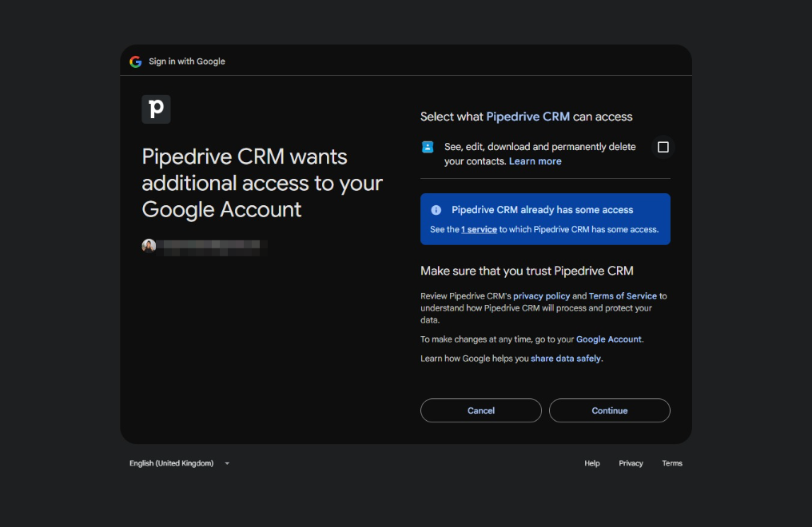Screen dimensions: 812x527
Task: Open the language dropdown arrow
Action: (x=227, y=463)
